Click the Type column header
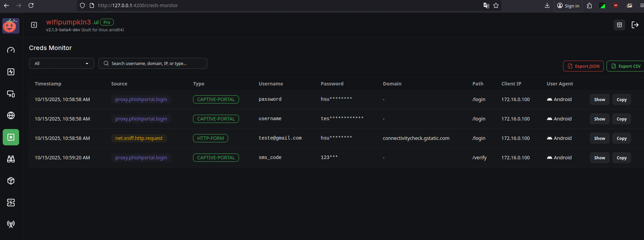 [x=199, y=84]
